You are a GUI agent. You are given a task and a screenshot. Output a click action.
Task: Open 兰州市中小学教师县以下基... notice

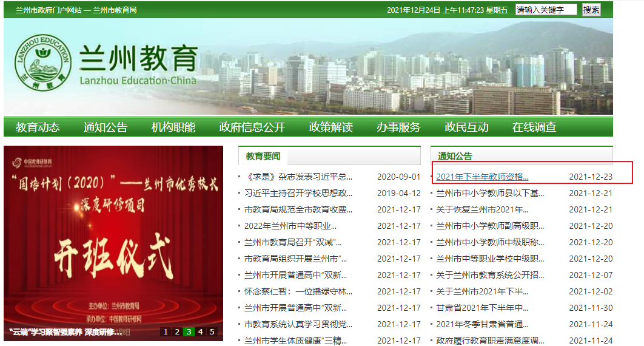coord(490,193)
